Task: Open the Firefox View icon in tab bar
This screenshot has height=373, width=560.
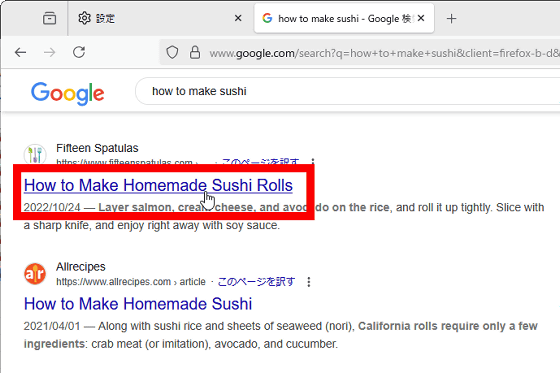Action: tap(49, 18)
